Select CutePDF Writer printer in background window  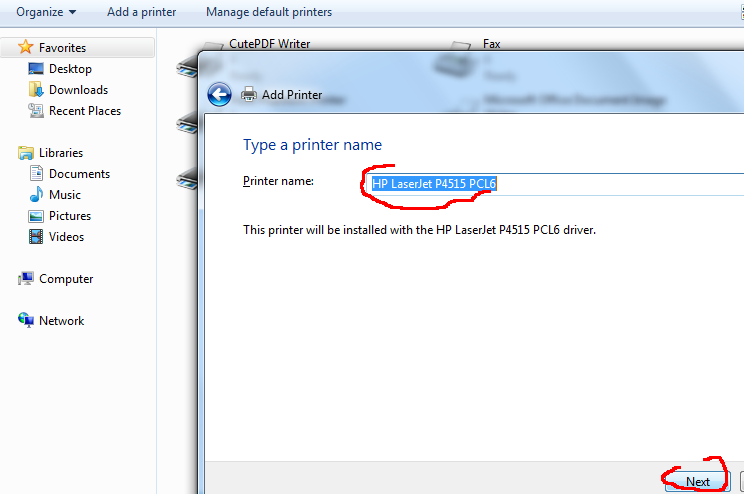pyautogui.click(x=270, y=44)
